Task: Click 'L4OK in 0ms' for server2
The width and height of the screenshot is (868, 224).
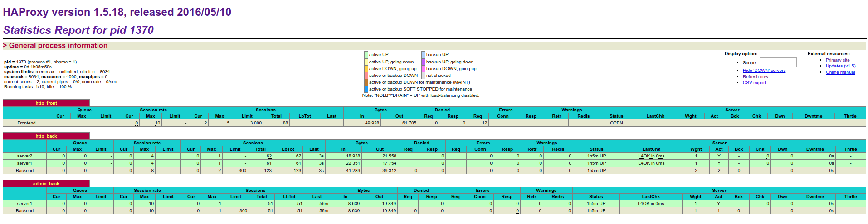Action: pos(651,156)
